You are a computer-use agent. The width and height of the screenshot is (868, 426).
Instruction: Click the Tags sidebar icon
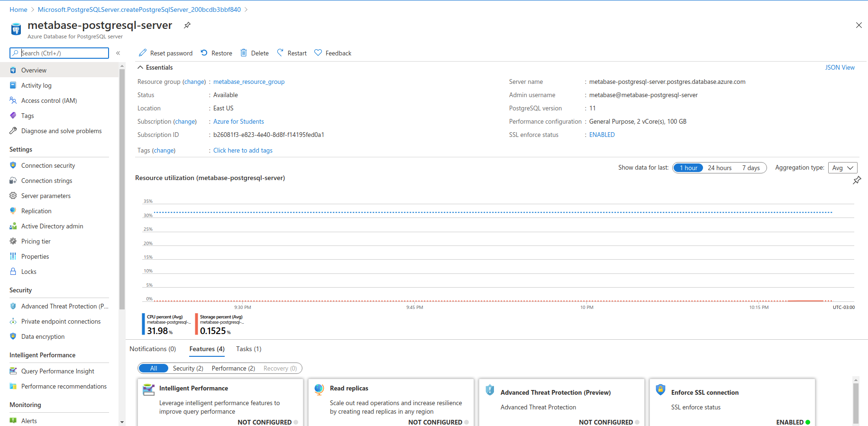13,116
